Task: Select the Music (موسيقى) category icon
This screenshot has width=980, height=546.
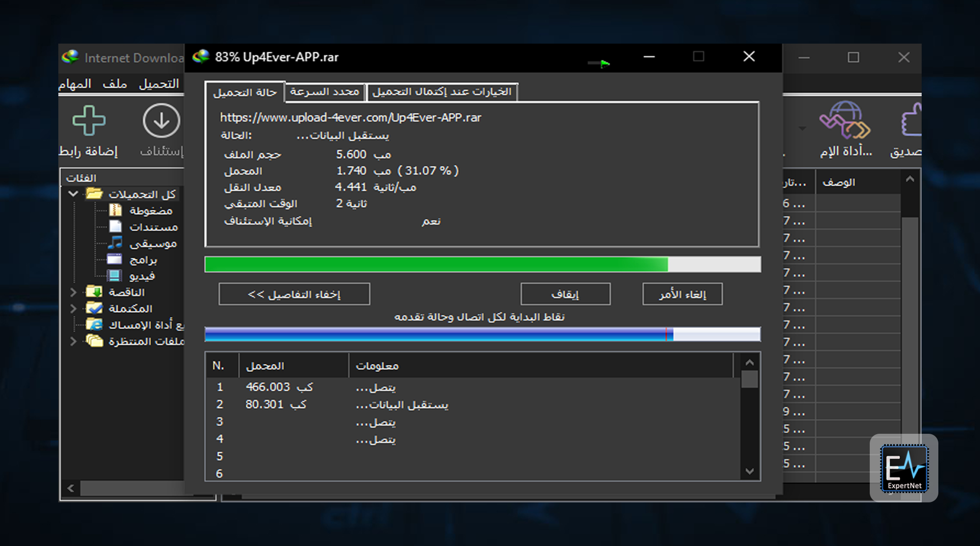Action: pyautogui.click(x=115, y=243)
